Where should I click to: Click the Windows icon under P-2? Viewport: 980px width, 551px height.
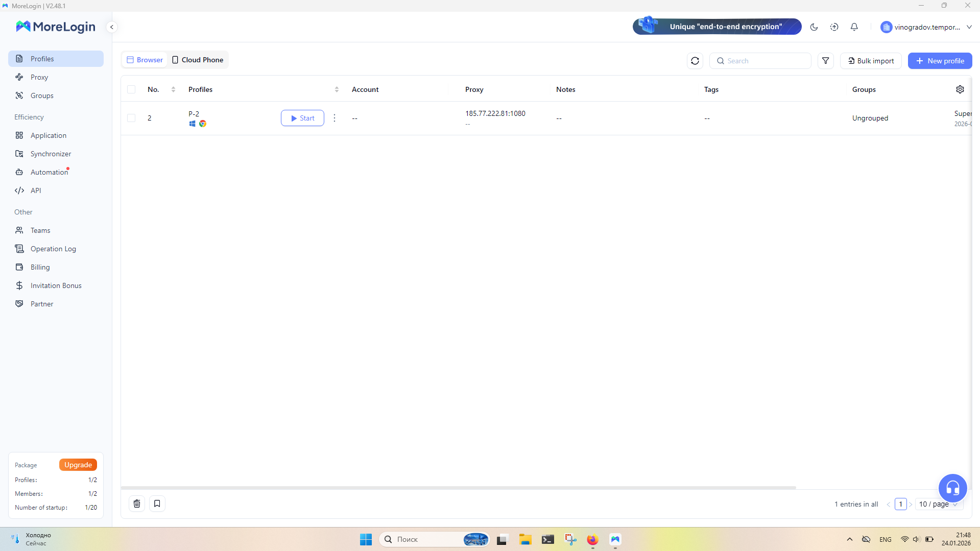[x=193, y=124]
